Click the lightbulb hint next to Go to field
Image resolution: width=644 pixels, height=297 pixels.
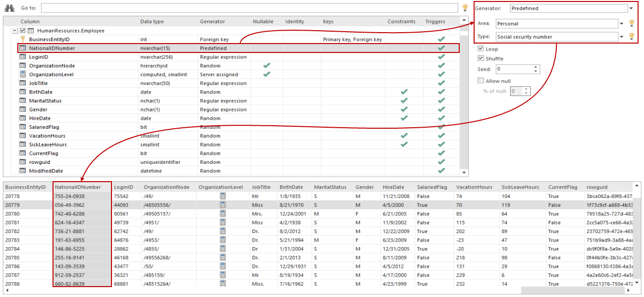click(465, 8)
